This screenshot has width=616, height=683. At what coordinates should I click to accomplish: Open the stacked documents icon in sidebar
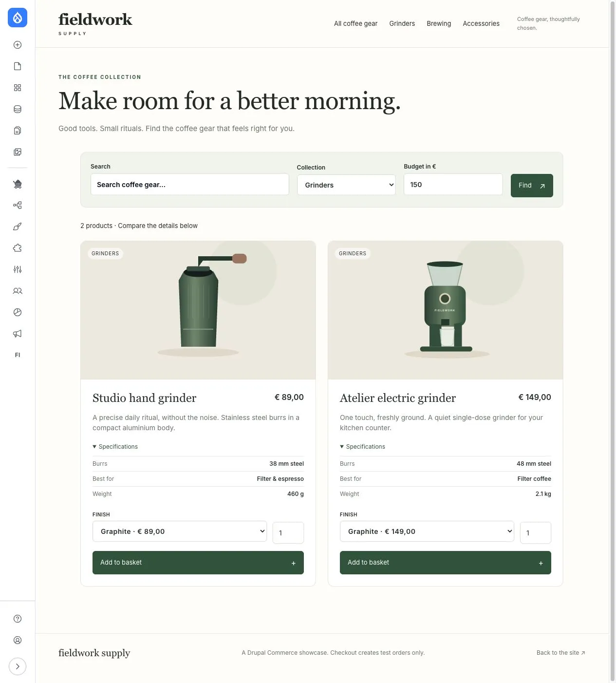(18, 131)
